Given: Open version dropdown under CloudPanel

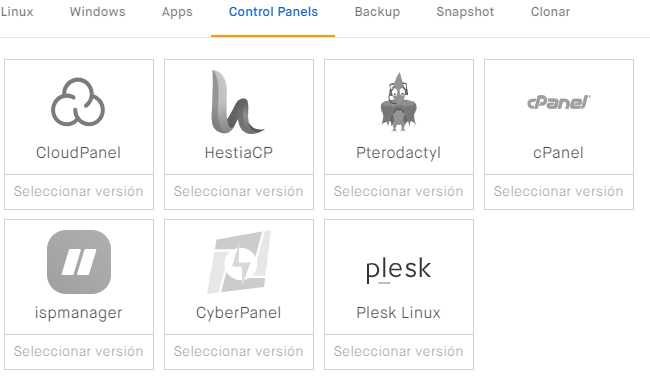Looking at the screenshot, I should (x=79, y=192).
